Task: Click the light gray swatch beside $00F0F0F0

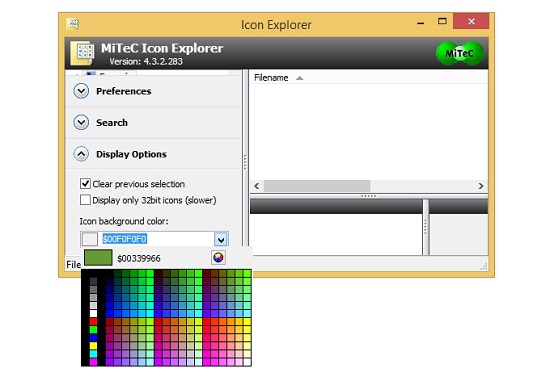Action: (x=90, y=239)
